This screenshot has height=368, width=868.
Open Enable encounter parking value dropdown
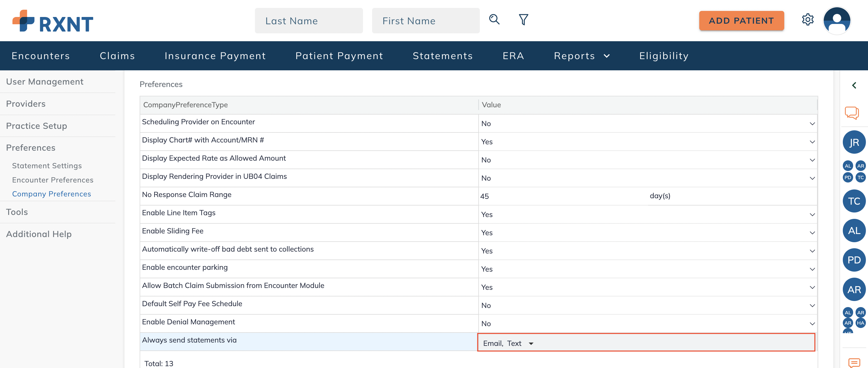click(x=648, y=269)
